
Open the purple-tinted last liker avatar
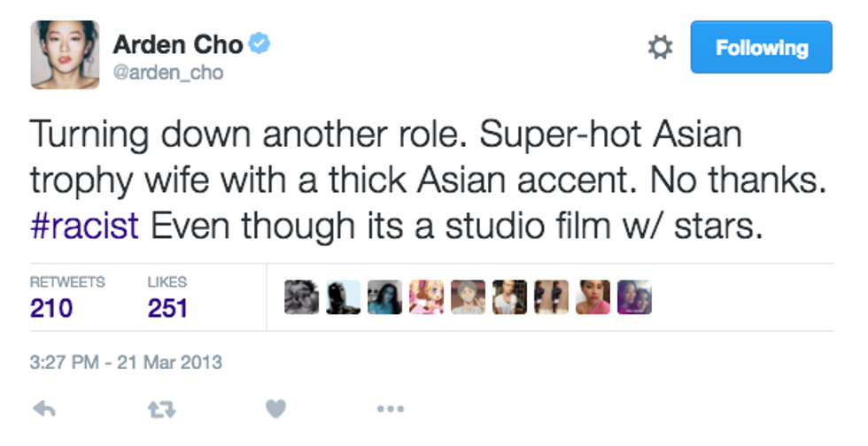pyautogui.click(x=634, y=298)
